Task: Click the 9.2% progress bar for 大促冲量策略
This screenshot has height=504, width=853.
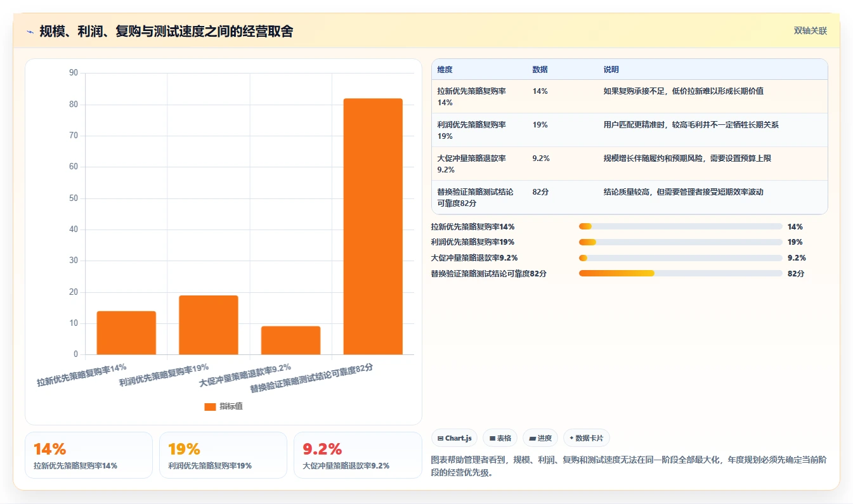Action: click(x=680, y=258)
